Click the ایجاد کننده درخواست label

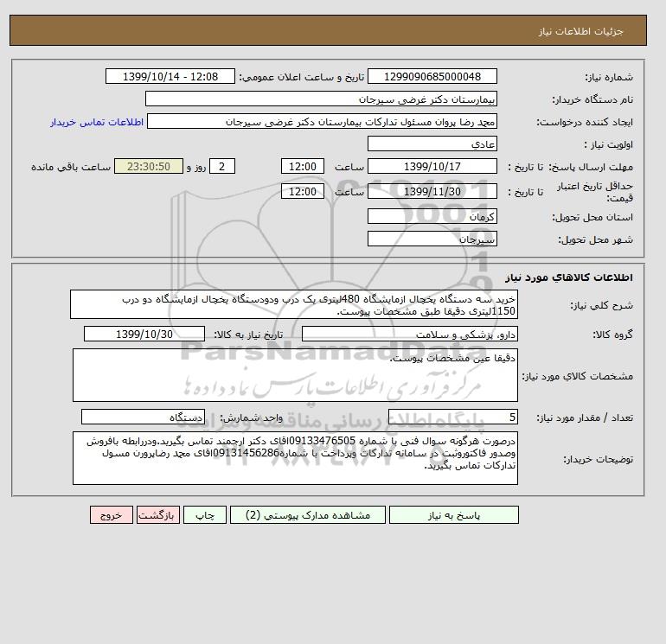[585, 122]
